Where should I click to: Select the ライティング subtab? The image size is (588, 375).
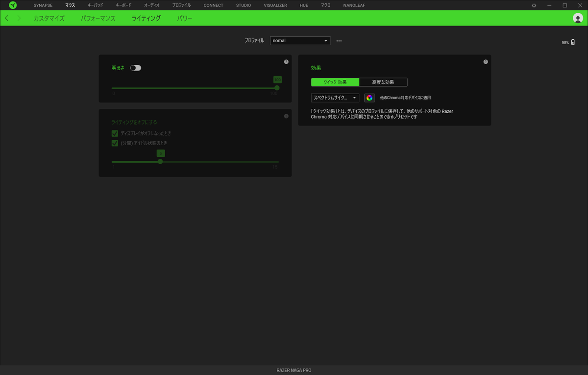click(146, 18)
